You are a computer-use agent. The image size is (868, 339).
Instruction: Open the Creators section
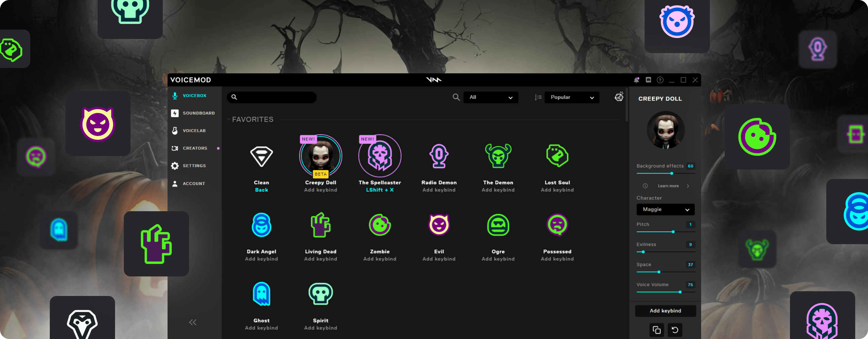pyautogui.click(x=195, y=148)
